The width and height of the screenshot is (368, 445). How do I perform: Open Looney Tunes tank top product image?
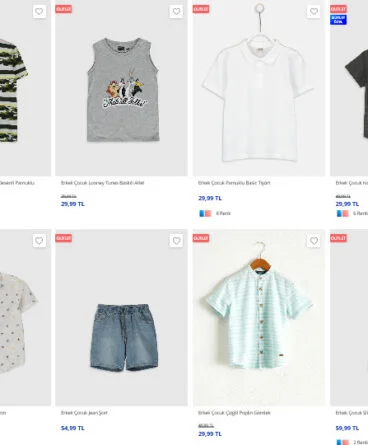click(x=122, y=88)
